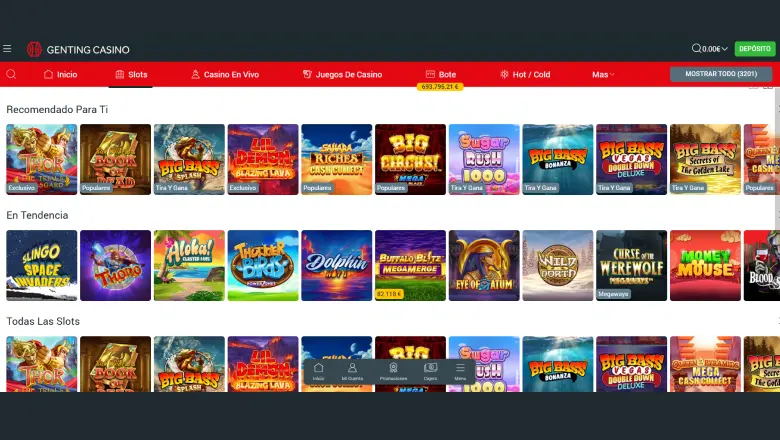This screenshot has height=440, width=780.
Task: Open the hamburger menu beside Genting logo
Action: point(7,49)
